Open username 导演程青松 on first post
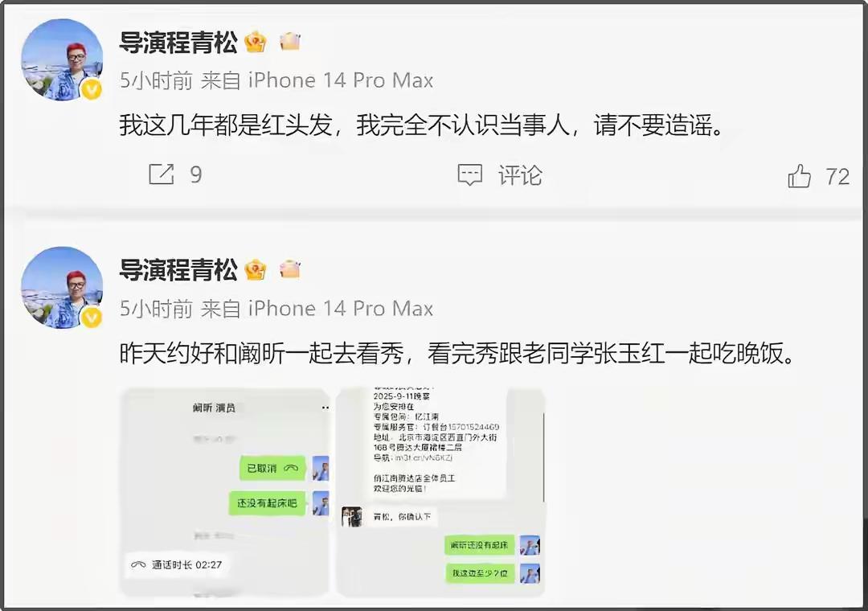Screen dimensions: 868x611 (178, 43)
